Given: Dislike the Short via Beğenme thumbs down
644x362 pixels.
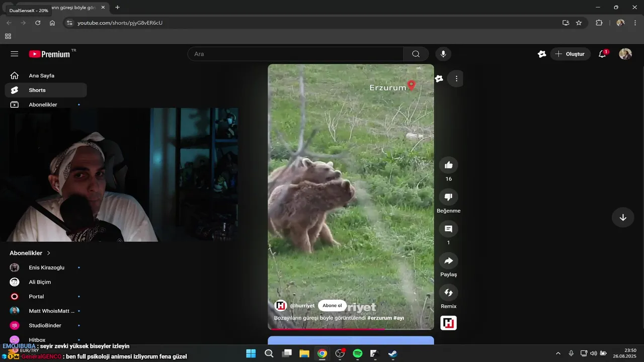Looking at the screenshot, I should coord(449,197).
